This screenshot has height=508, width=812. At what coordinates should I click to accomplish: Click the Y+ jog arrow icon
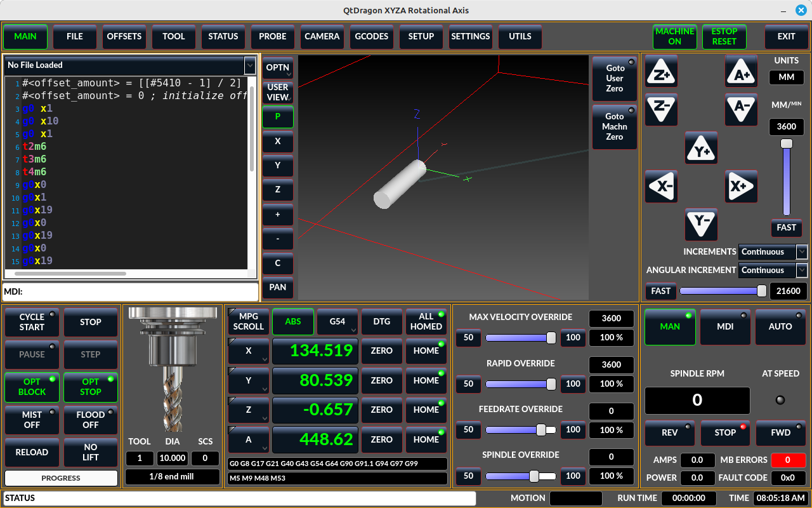[701, 149]
